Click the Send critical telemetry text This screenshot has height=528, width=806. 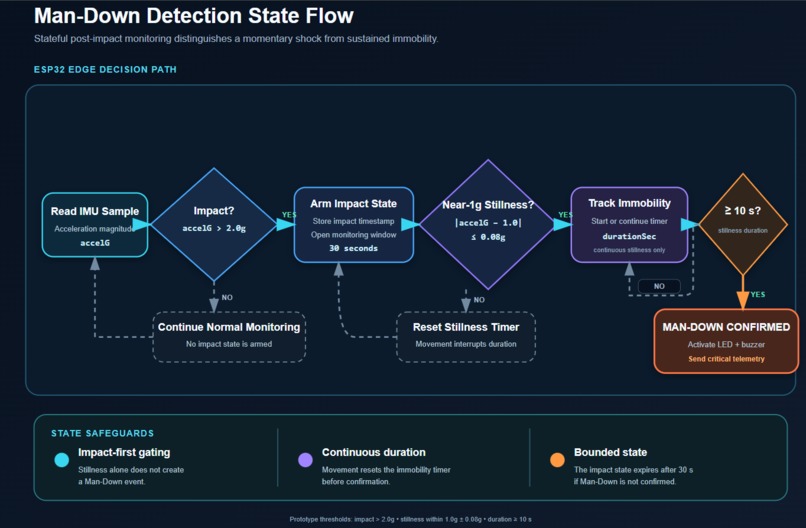click(x=726, y=359)
